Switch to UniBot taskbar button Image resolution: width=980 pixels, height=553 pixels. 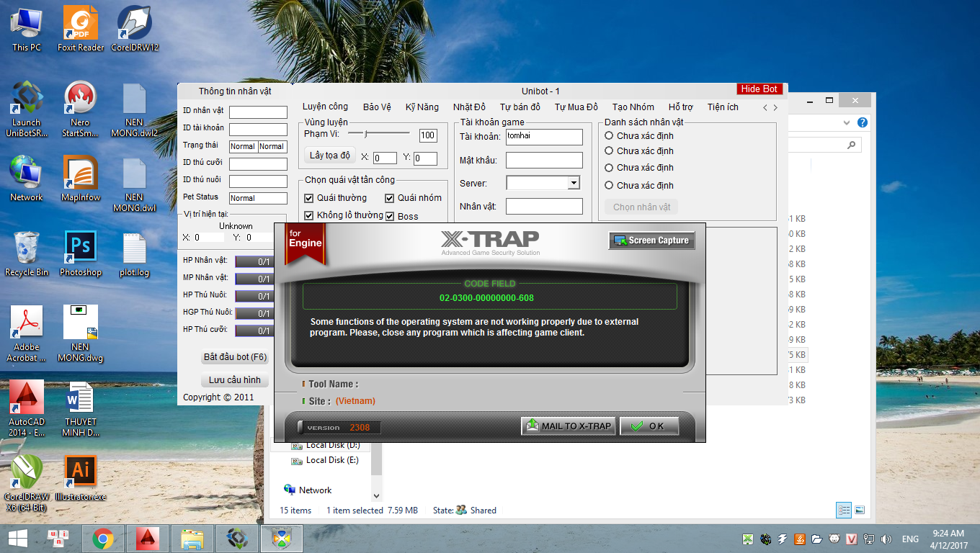click(x=237, y=538)
